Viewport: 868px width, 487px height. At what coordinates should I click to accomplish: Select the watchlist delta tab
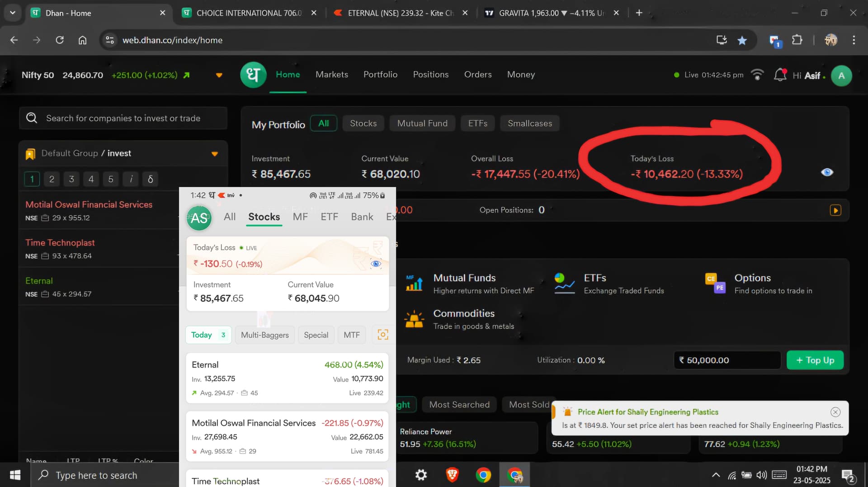[150, 179]
